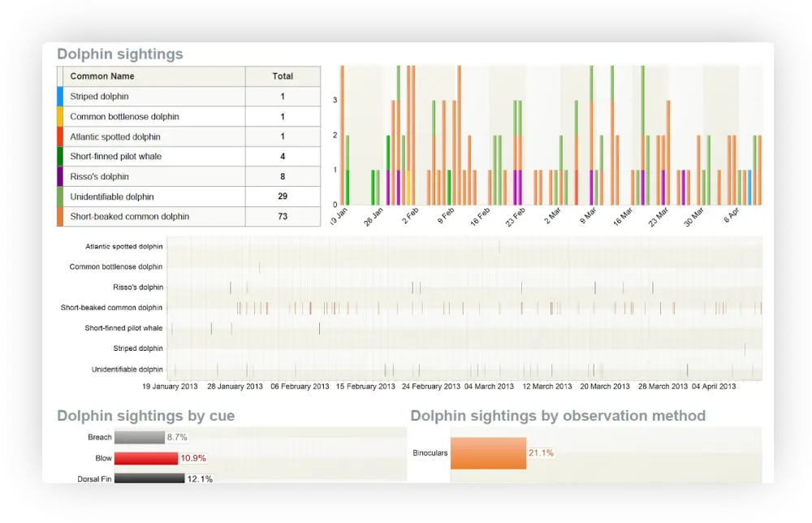Click the purple Risso's dolphin swatch
This screenshot has width=812, height=523.
tap(60, 176)
